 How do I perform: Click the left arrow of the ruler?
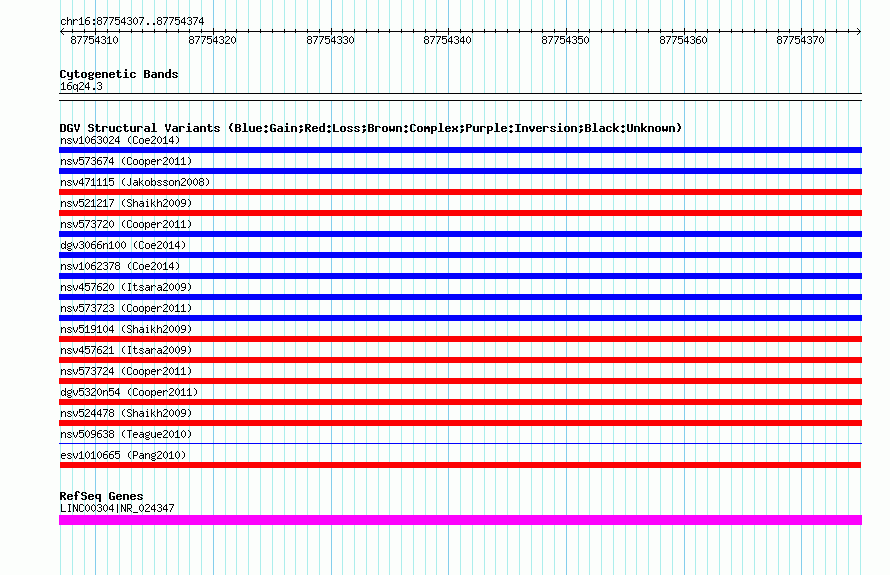coord(62,32)
